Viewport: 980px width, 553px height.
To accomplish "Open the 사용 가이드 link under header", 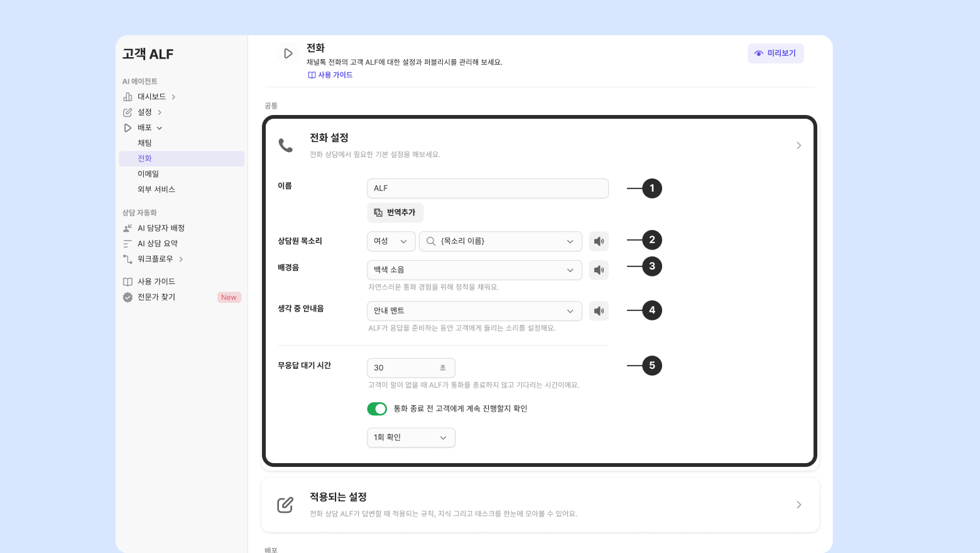I will pyautogui.click(x=330, y=75).
